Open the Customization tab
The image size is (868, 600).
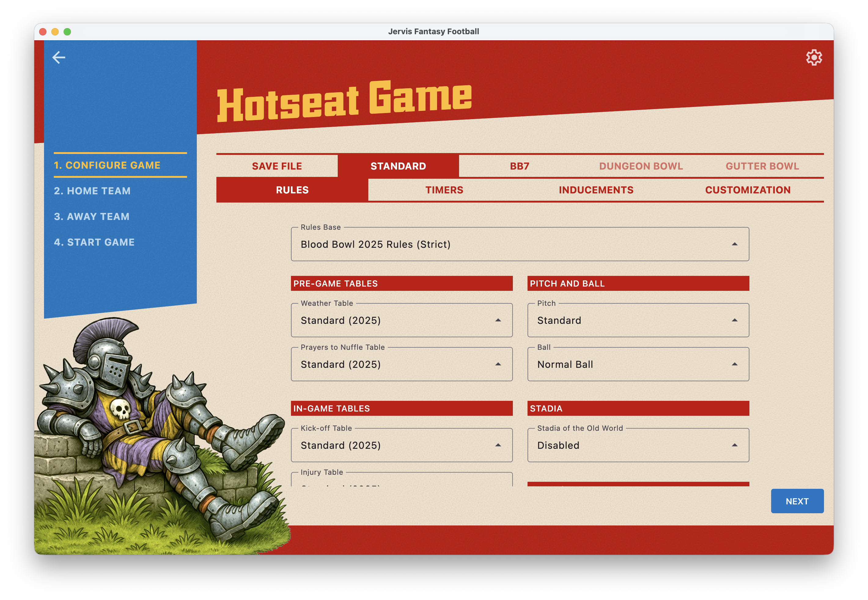click(748, 190)
